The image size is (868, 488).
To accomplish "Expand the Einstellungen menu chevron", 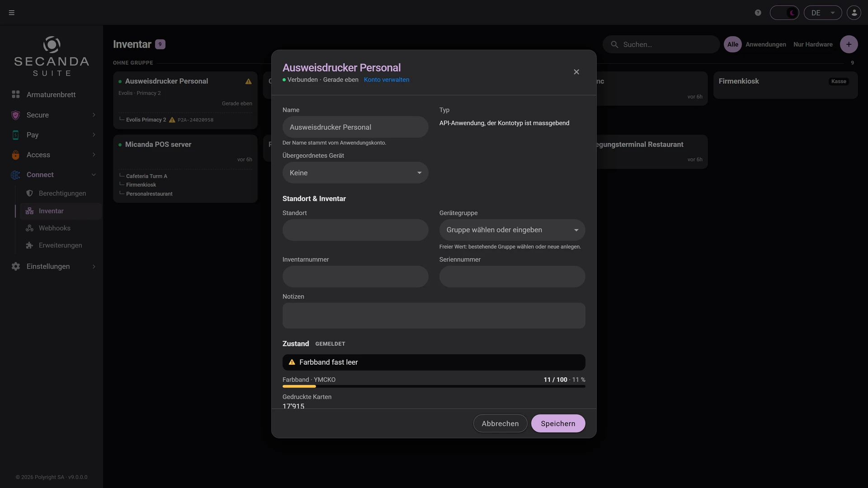I will coord(94,267).
